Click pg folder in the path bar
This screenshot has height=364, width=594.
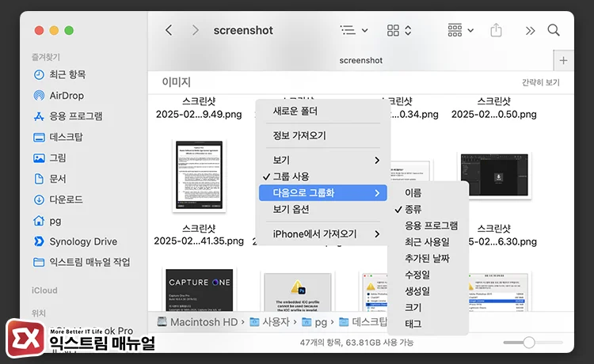314,322
